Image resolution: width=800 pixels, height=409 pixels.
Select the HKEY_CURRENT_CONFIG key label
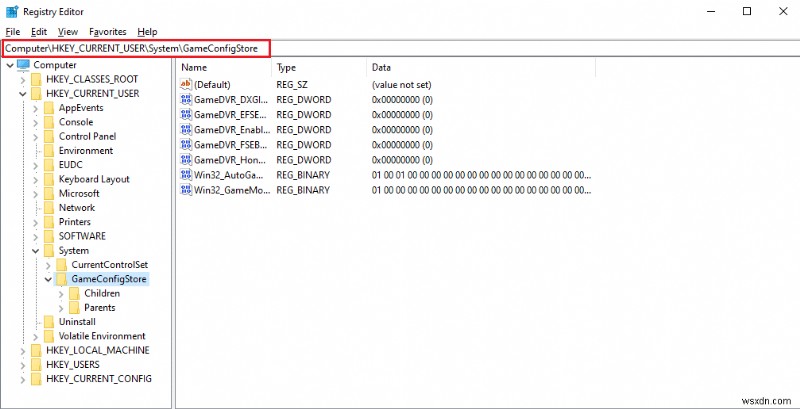[x=98, y=379]
